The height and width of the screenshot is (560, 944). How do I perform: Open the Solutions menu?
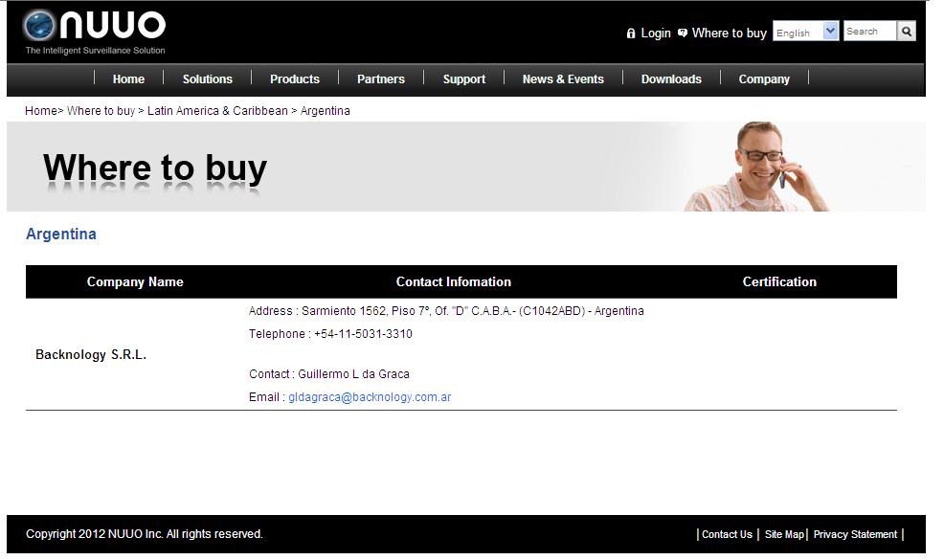pyautogui.click(x=208, y=78)
